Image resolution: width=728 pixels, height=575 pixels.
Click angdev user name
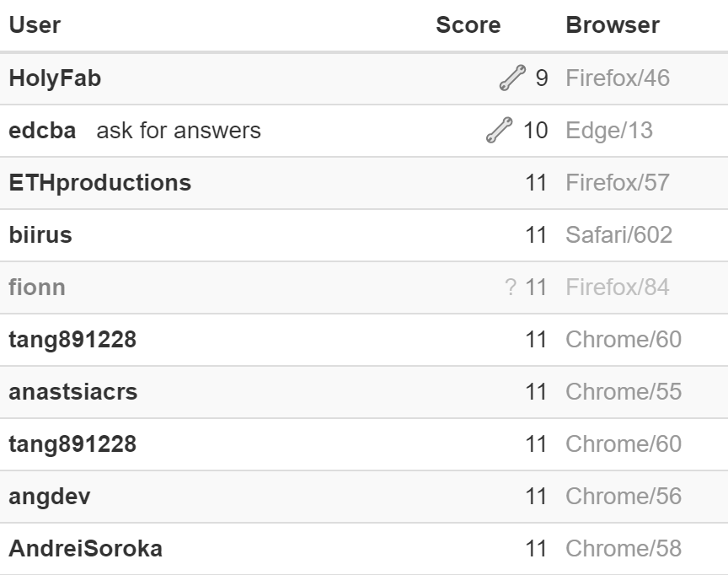coord(49,497)
